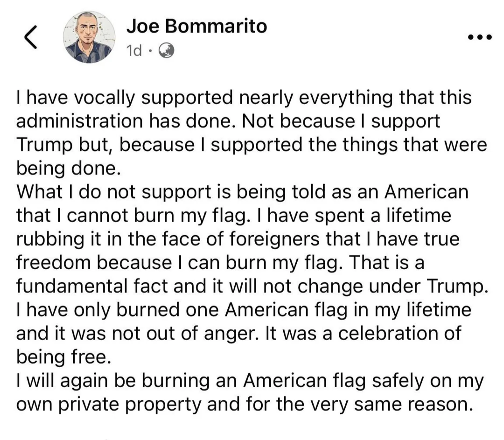Click the "1d" post timestamp
This screenshot has width=504, height=440.
[x=134, y=50]
